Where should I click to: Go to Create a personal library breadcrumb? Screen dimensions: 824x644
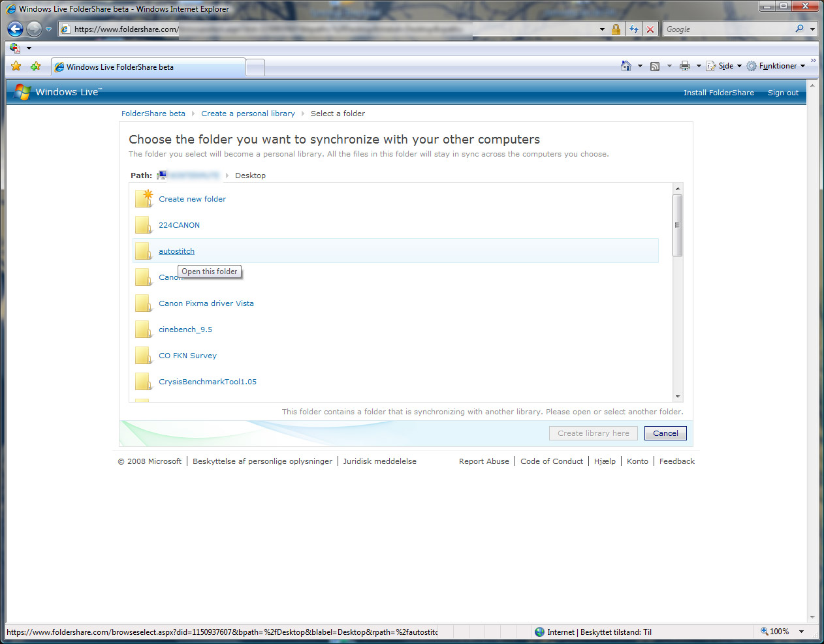point(247,114)
